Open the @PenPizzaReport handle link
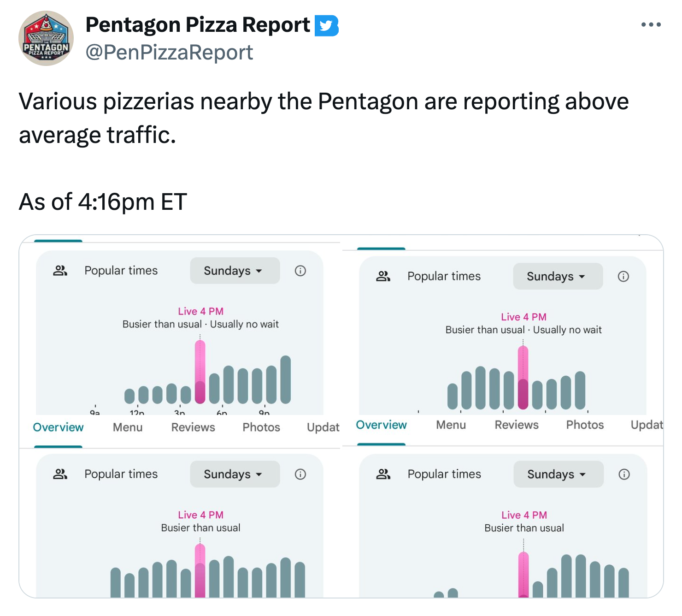The image size is (682, 616). (x=169, y=53)
